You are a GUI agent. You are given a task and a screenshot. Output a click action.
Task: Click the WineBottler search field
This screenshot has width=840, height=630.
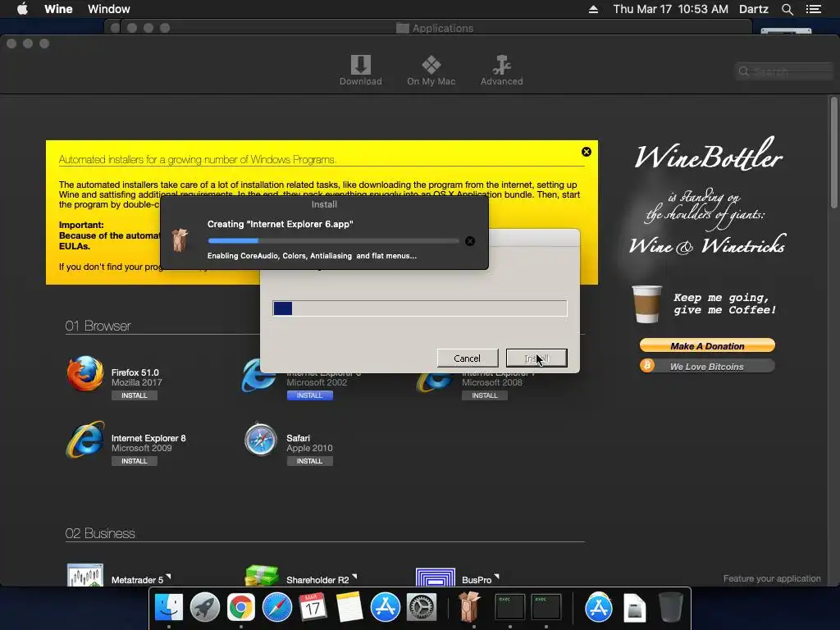(x=783, y=71)
